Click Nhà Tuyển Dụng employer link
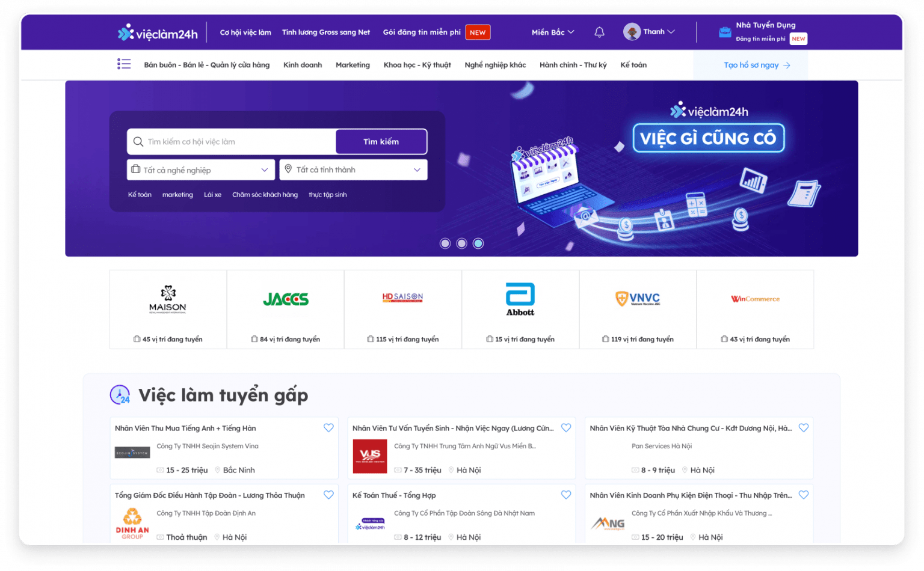This screenshot has height=571, width=924. pos(766,25)
